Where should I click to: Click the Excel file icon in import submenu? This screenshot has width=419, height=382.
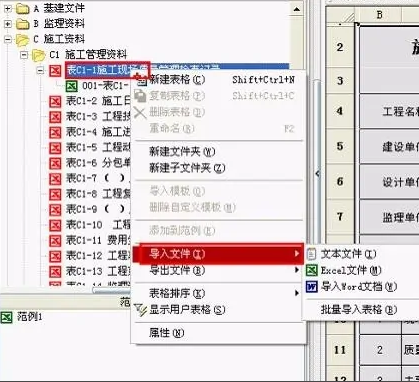pos(312,270)
